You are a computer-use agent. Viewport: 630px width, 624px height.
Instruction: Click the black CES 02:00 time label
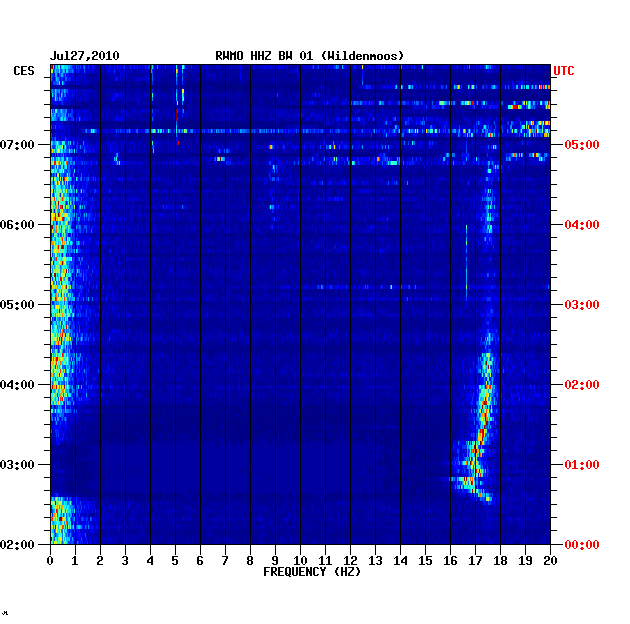(17, 544)
